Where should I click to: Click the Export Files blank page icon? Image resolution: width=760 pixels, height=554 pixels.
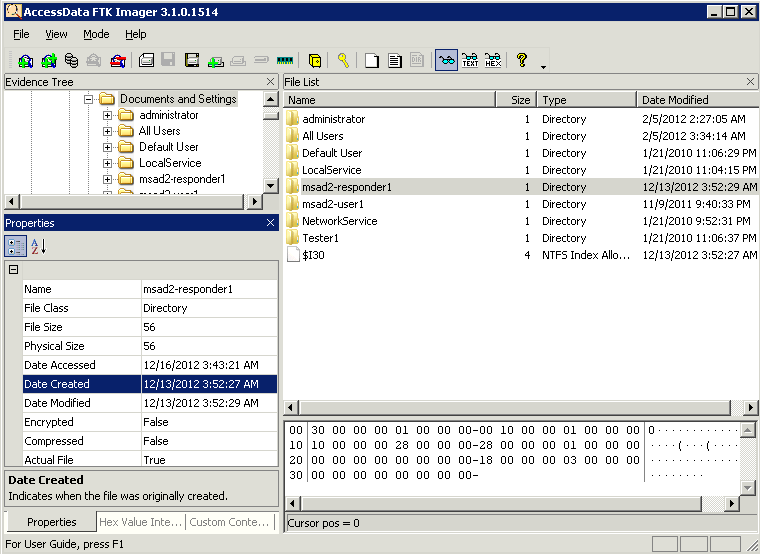tap(372, 61)
